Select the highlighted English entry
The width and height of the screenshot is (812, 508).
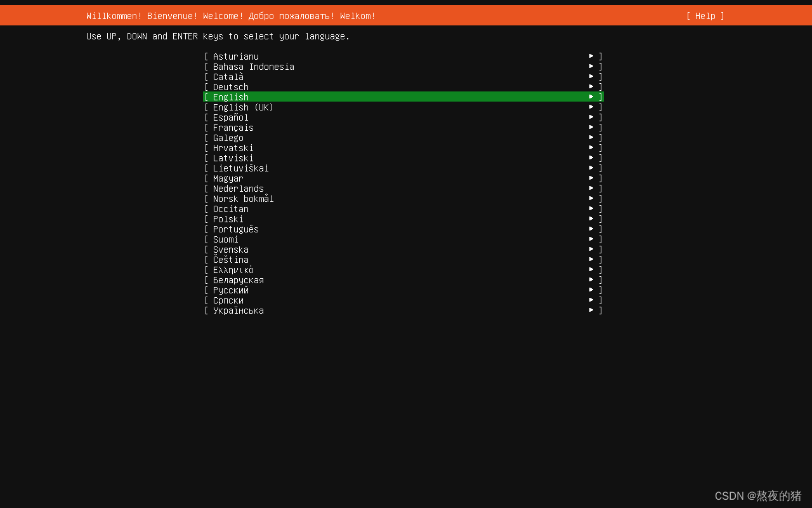[x=403, y=97]
